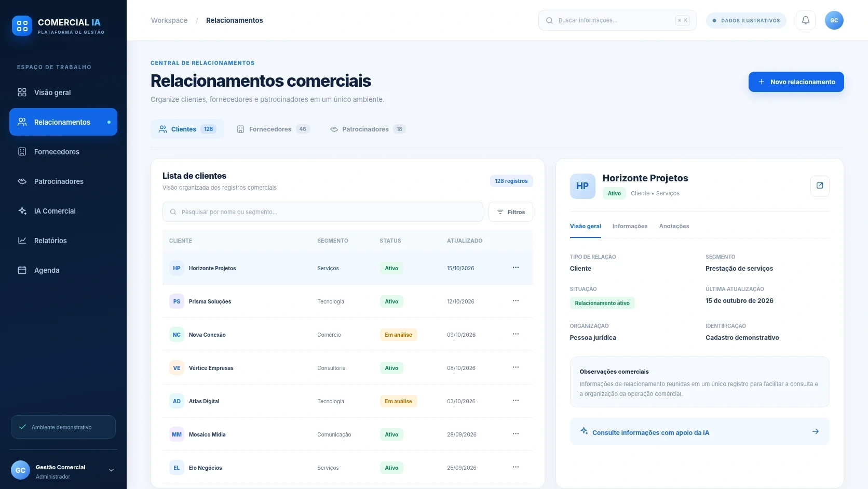Open the Informações tab in detail panel
868x489 pixels.
(630, 226)
